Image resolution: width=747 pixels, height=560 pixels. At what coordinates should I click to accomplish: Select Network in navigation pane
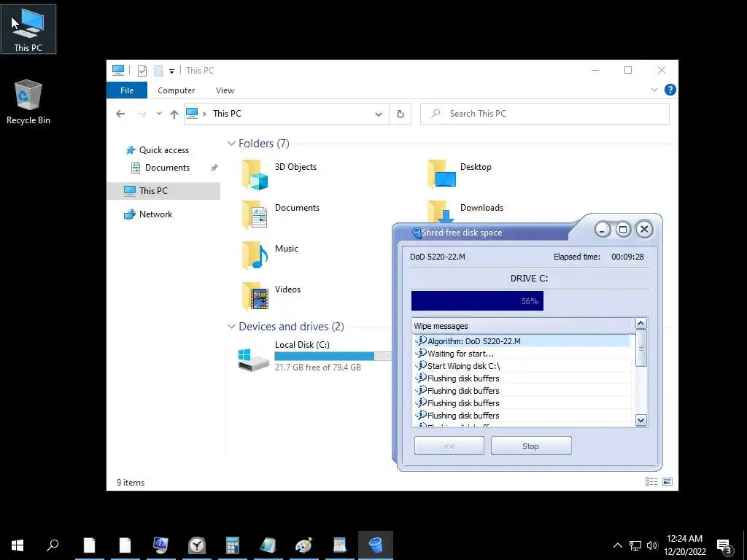tap(156, 214)
